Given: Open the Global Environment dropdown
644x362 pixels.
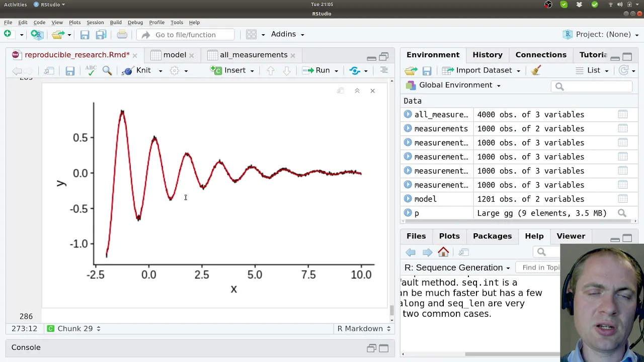Looking at the screenshot, I should [x=453, y=85].
